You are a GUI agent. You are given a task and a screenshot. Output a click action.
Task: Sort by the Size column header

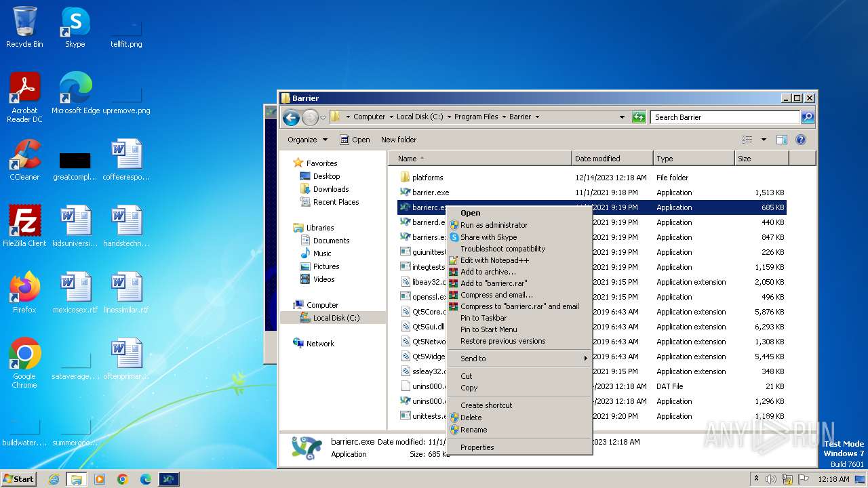[x=762, y=159]
